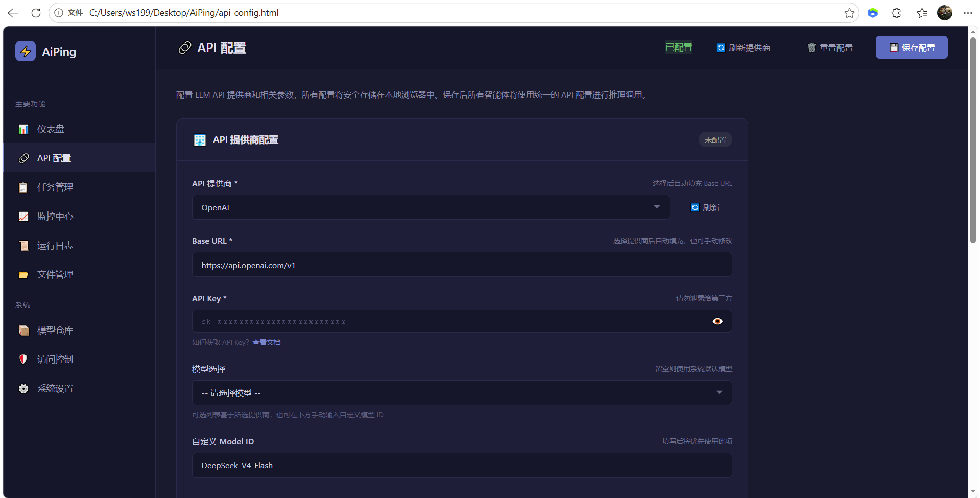Go to 监控中心 page
The image size is (980, 498).
point(79,217)
